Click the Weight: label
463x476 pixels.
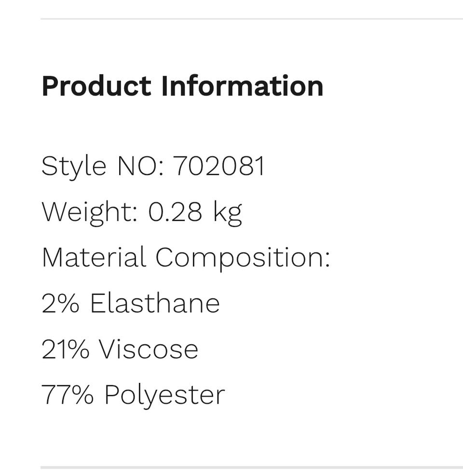pos(90,213)
